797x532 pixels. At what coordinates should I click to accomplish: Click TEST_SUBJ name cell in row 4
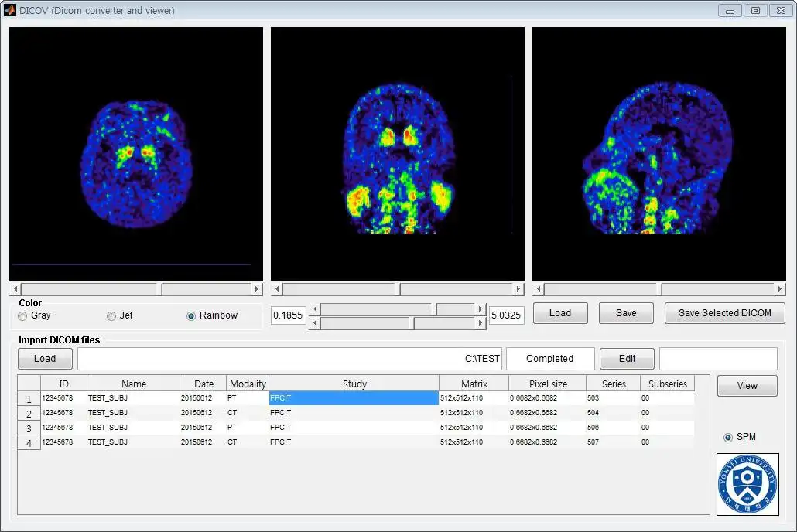[134, 442]
